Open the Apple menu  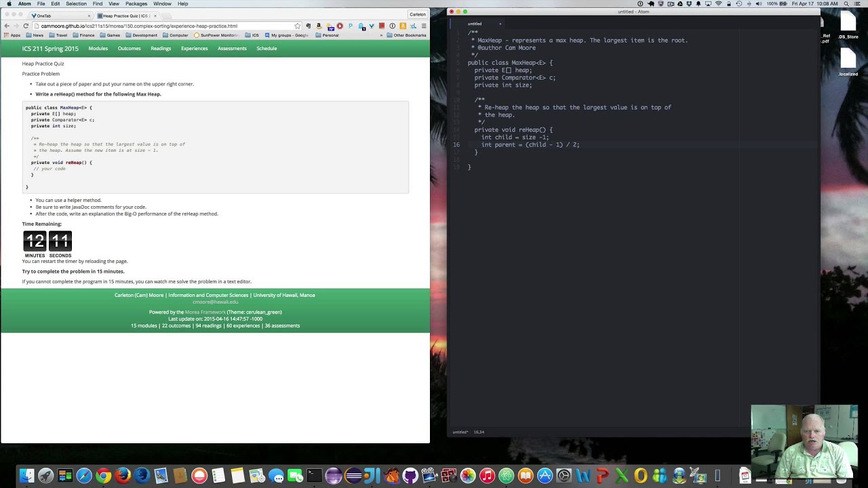point(9,4)
